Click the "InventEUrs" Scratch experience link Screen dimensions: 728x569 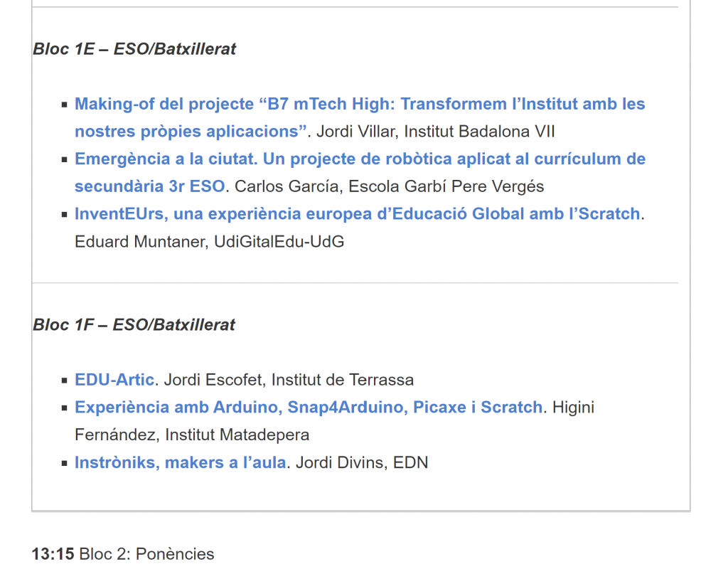tap(357, 214)
